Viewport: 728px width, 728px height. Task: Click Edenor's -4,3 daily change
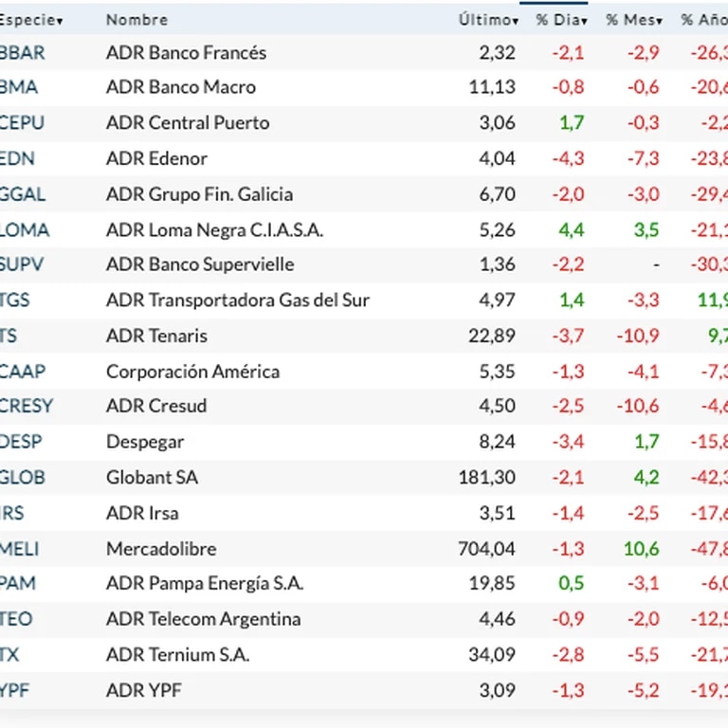coord(569,159)
